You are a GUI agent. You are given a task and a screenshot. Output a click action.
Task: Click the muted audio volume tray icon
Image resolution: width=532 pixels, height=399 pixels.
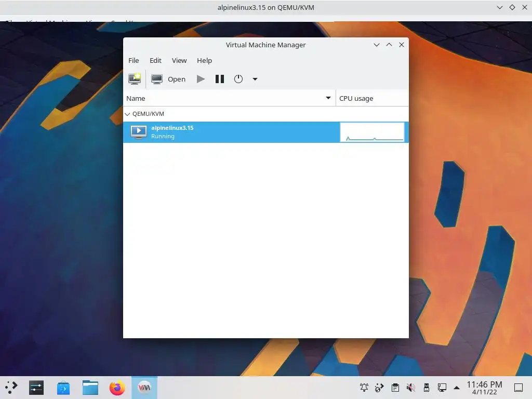[x=410, y=388]
